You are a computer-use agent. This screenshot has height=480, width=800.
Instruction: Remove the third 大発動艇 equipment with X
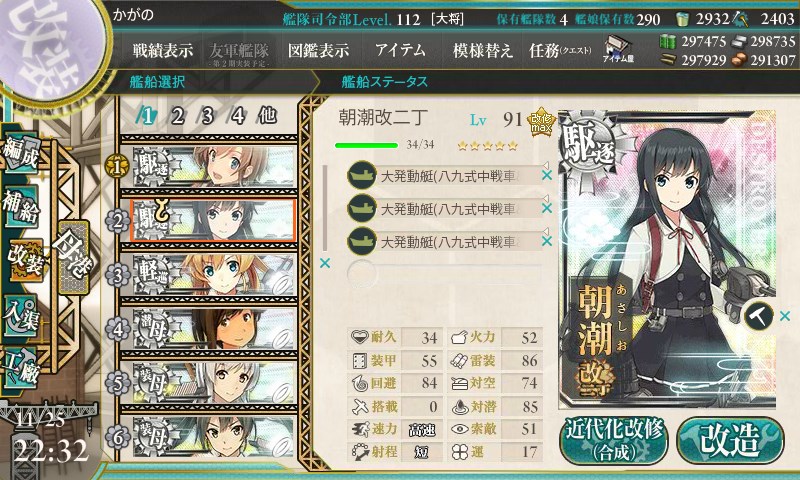pos(546,241)
